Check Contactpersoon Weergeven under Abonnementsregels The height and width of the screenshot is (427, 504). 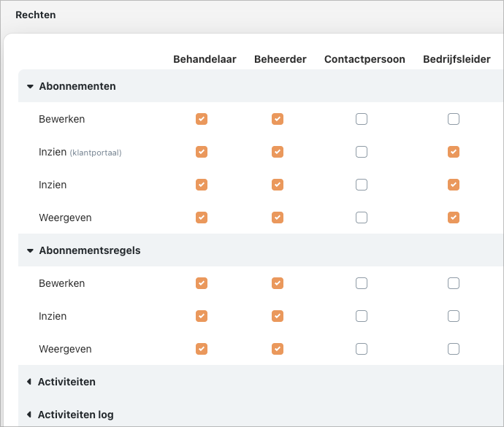pyautogui.click(x=362, y=349)
